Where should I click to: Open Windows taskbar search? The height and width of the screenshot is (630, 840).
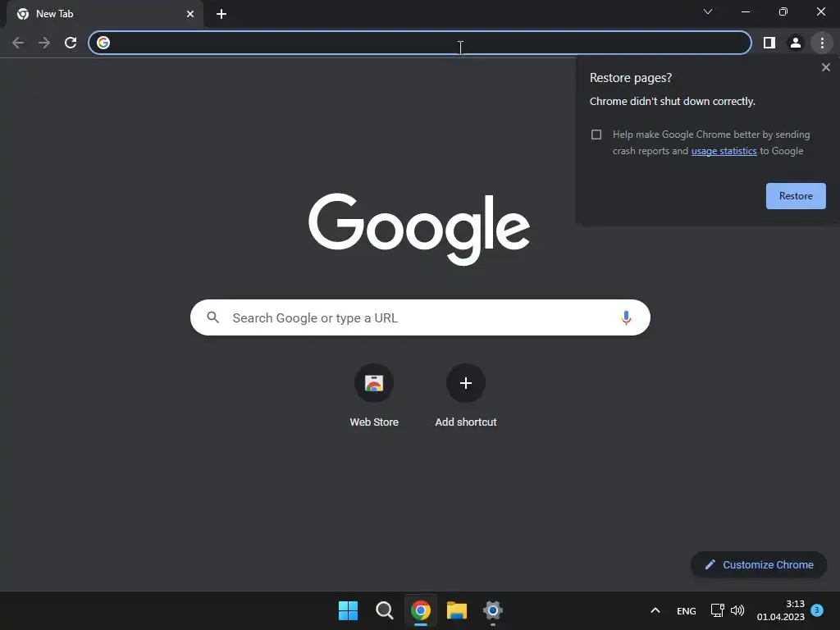click(x=384, y=610)
